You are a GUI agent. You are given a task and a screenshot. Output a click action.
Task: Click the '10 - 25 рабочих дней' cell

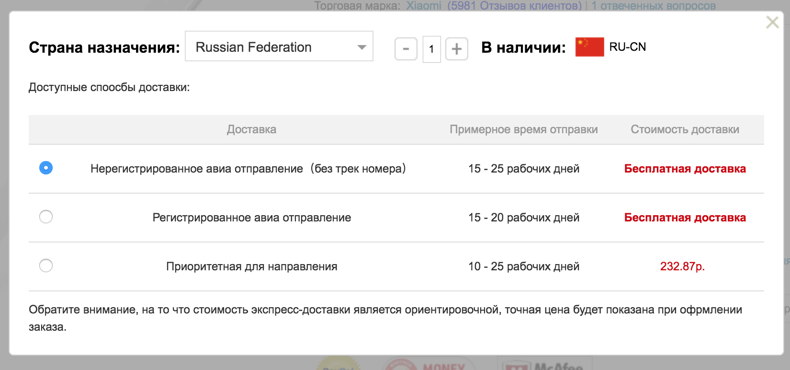(523, 267)
